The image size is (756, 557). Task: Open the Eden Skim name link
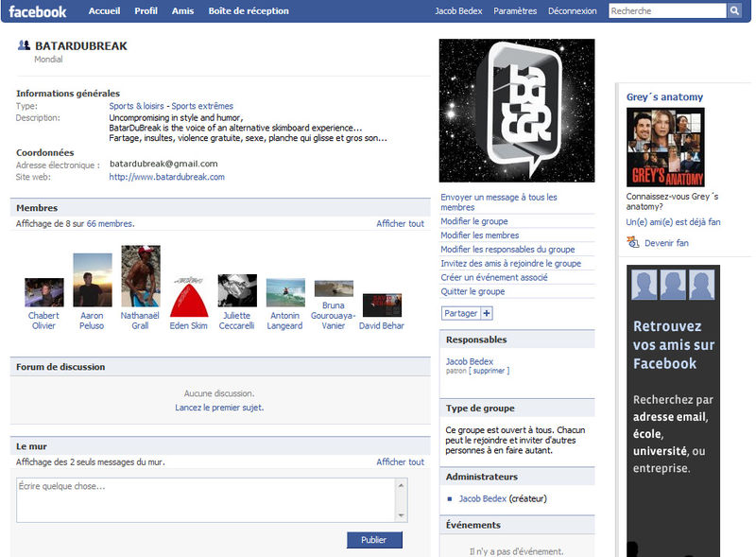coord(188,326)
